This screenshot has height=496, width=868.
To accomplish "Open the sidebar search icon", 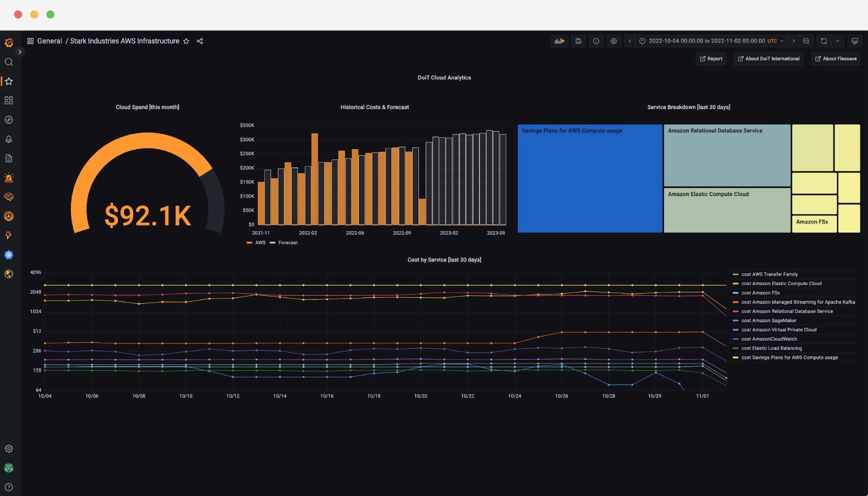I will click(9, 62).
